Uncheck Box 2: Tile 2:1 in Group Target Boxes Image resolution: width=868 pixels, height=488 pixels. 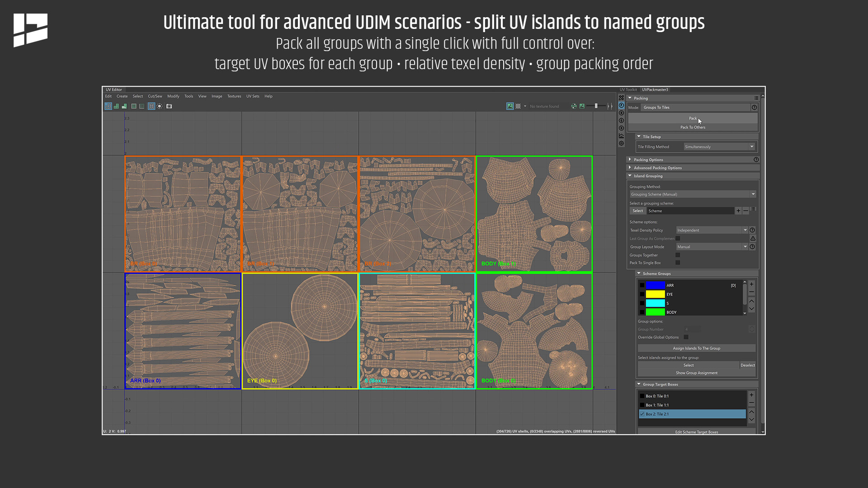642,414
